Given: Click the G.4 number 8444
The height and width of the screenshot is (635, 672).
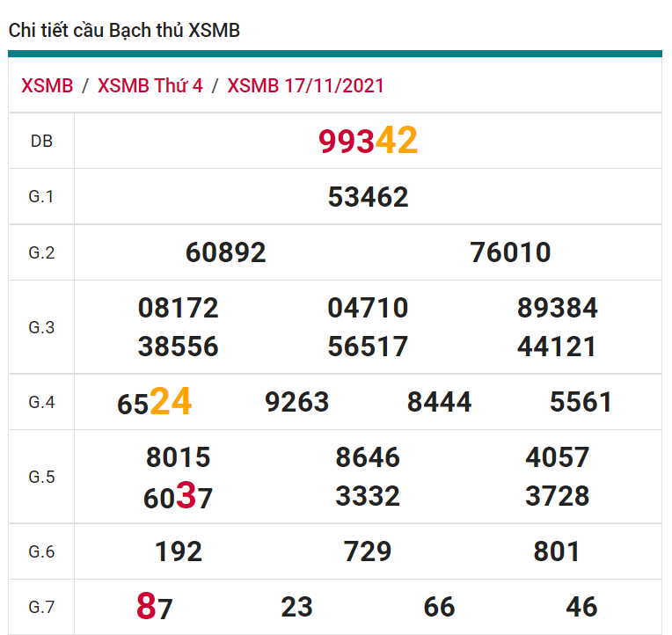Looking at the screenshot, I should tap(439, 403).
